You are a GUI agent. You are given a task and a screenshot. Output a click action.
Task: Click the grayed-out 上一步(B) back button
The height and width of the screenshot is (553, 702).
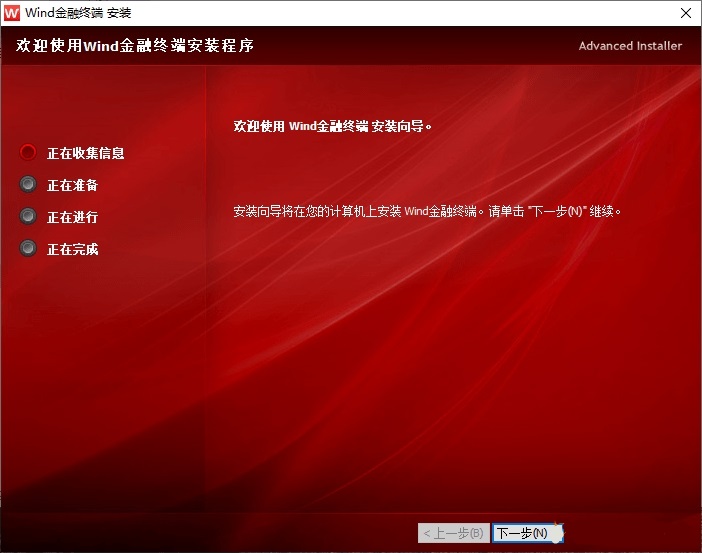(x=453, y=533)
